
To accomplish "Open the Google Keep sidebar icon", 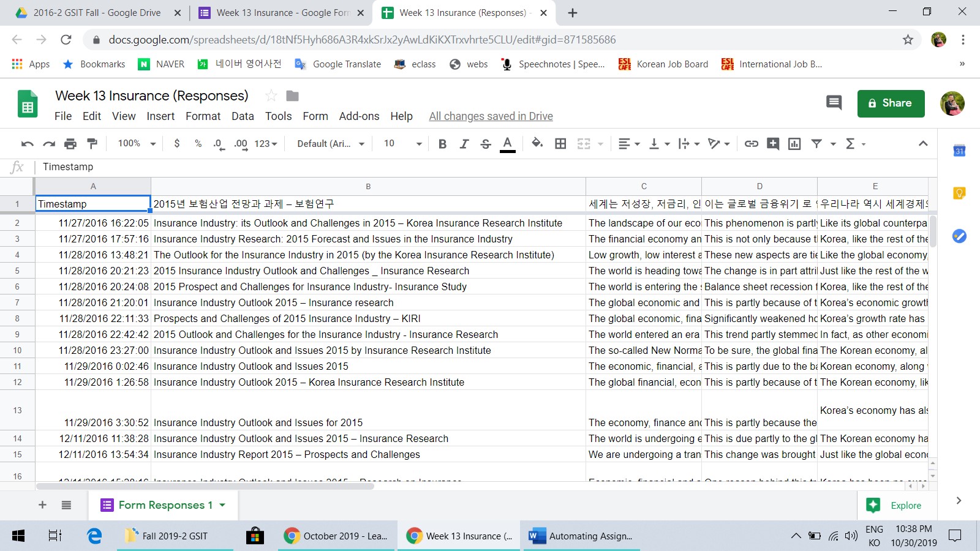I will (x=959, y=193).
